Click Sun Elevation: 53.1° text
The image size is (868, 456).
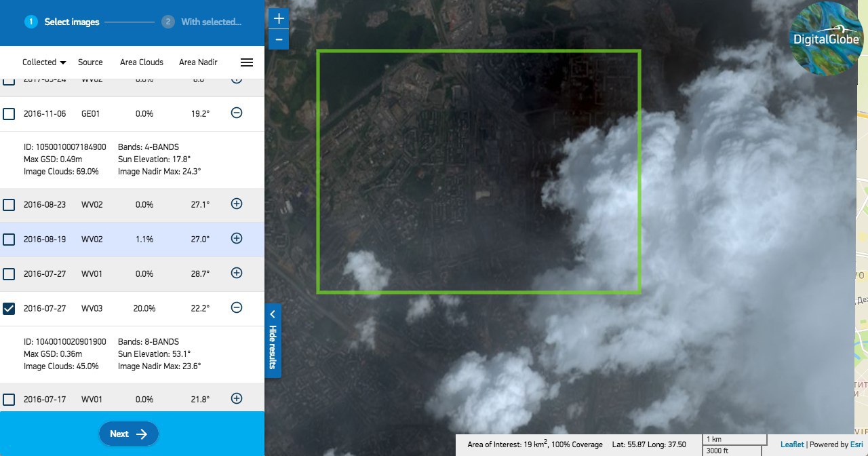154,354
